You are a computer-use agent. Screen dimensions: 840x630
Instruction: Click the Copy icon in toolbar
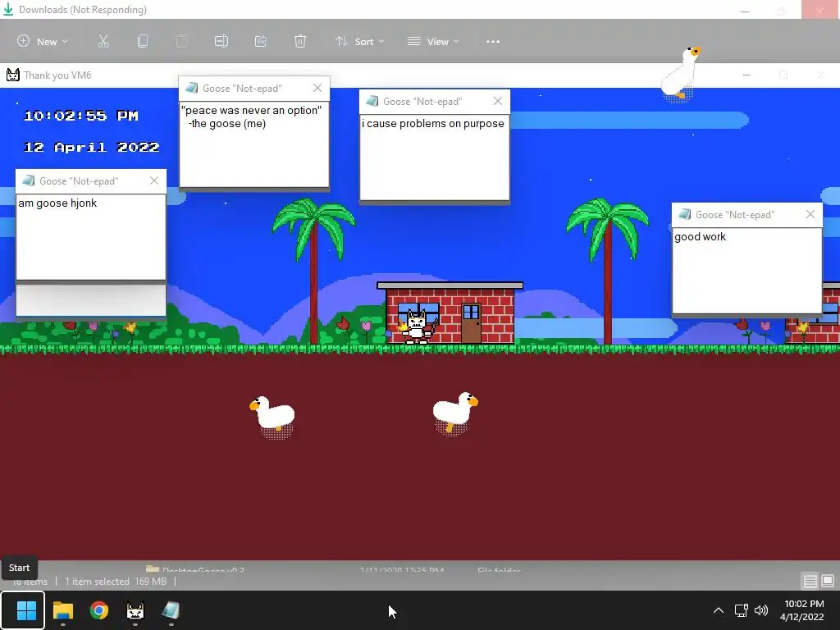[143, 41]
